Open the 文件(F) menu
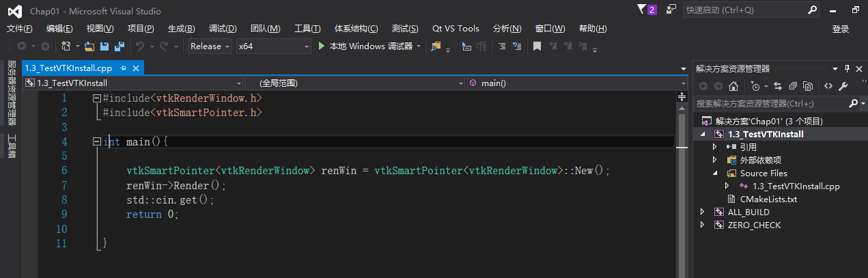 [20, 29]
